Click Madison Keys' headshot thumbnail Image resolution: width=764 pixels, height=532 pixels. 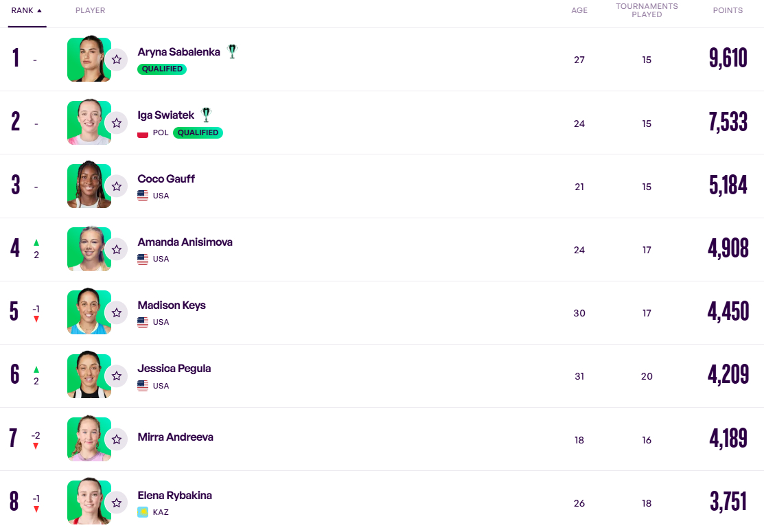[x=89, y=312]
